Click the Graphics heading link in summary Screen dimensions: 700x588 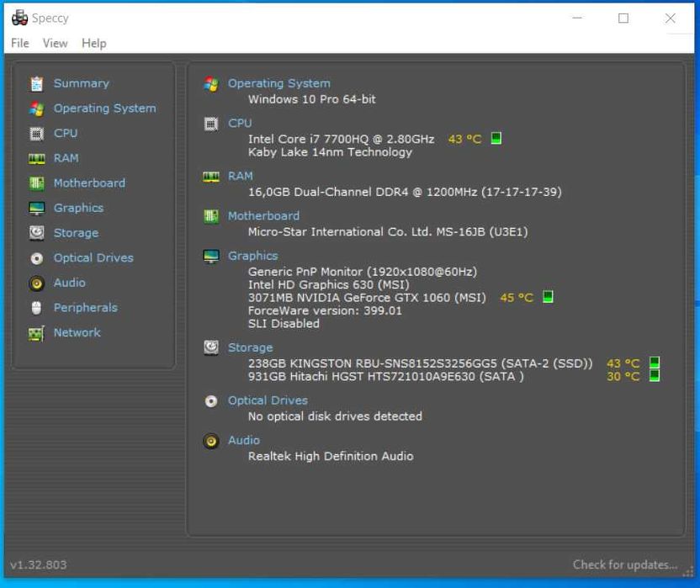pyautogui.click(x=253, y=256)
